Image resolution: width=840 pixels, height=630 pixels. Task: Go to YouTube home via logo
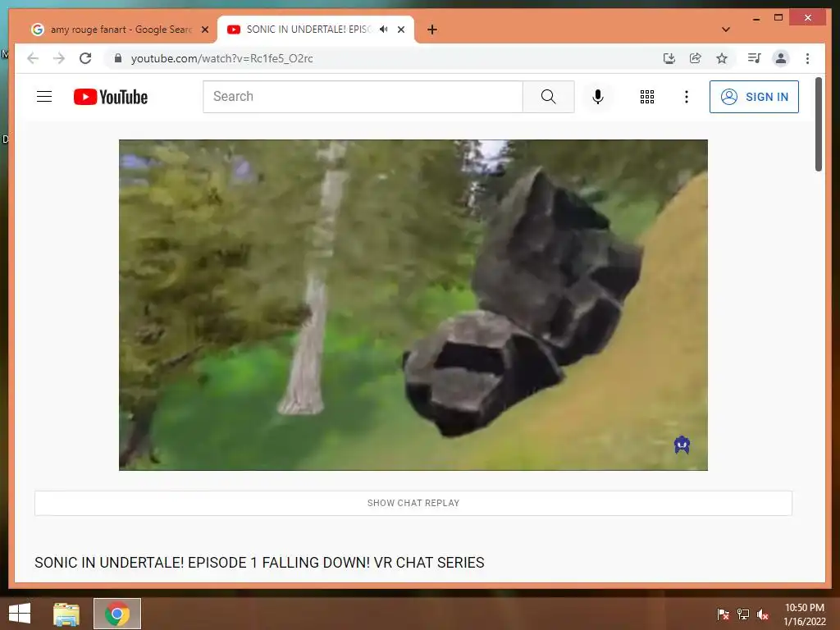click(111, 97)
